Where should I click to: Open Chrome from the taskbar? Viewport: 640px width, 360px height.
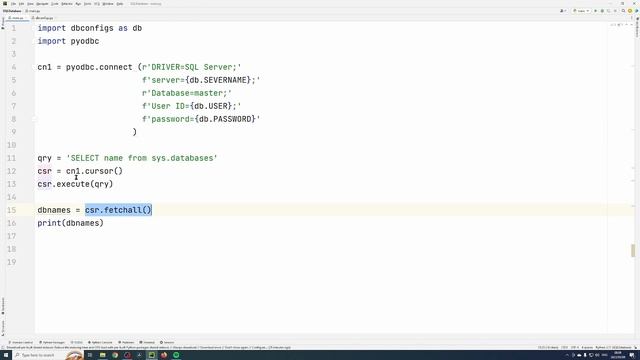(115, 355)
